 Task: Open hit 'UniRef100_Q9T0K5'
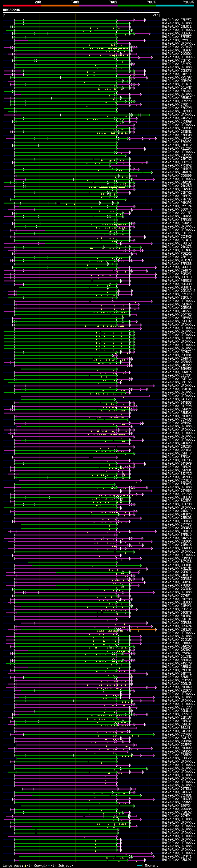point(177,47)
